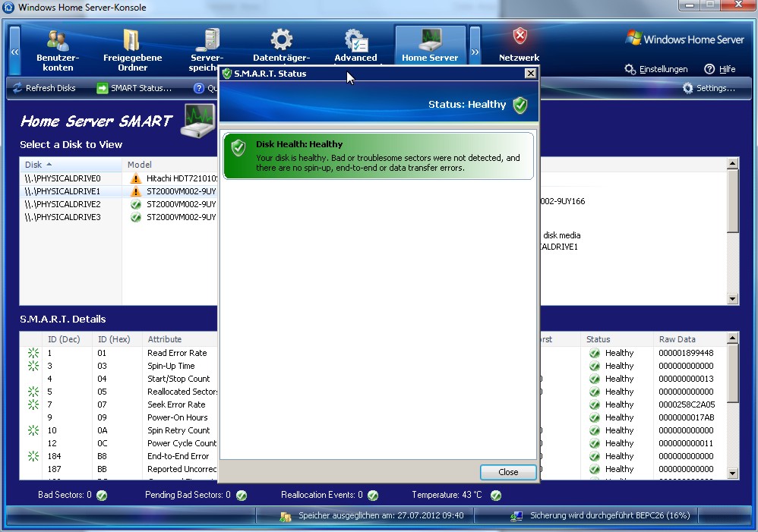
Task: Select the Home Server tab
Action: point(430,46)
